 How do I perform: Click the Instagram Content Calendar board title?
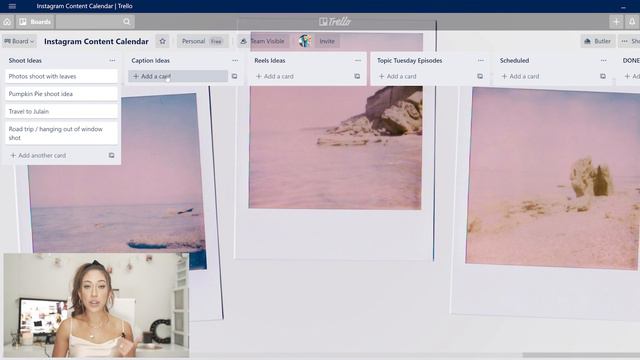pyautogui.click(x=96, y=41)
